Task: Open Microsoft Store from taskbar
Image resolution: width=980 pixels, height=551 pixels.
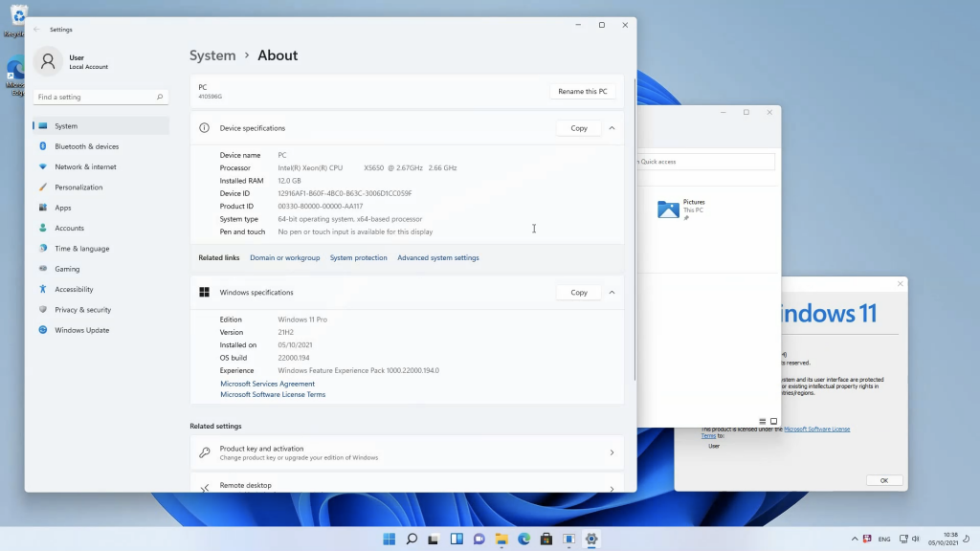Action: [x=546, y=540]
